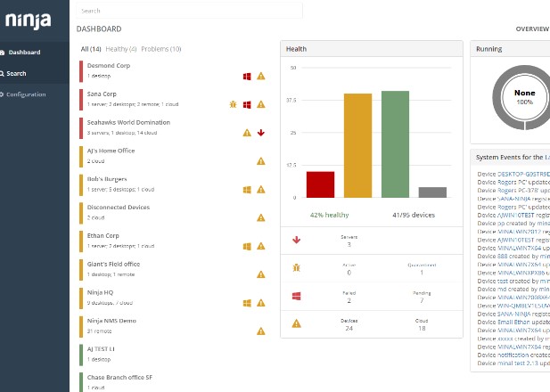Click the Cloud warning count 18

pos(422,329)
